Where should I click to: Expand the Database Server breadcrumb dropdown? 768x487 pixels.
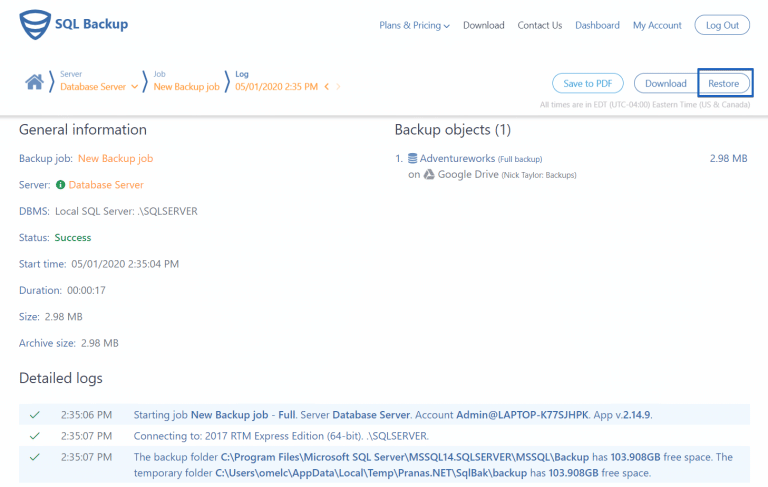[135, 87]
